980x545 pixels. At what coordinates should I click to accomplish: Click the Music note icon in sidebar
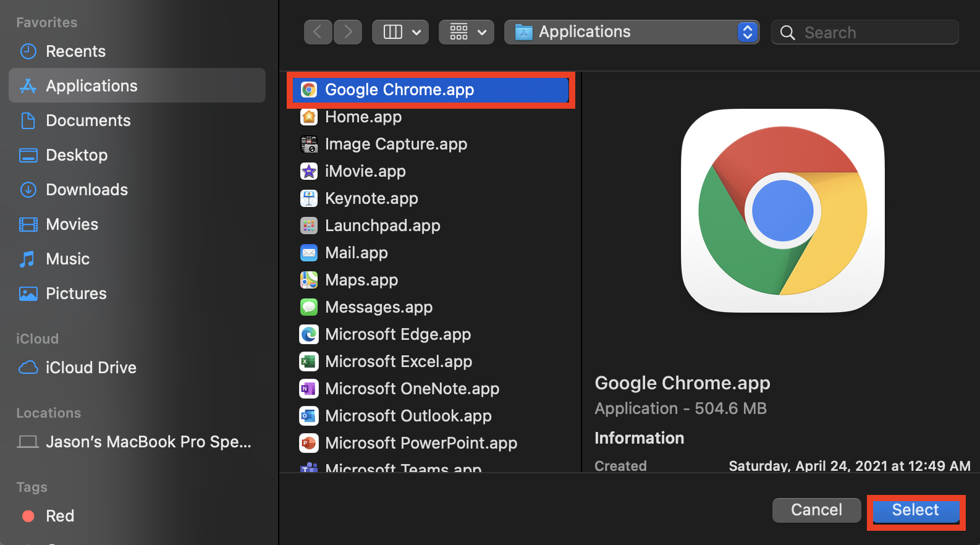(x=27, y=259)
